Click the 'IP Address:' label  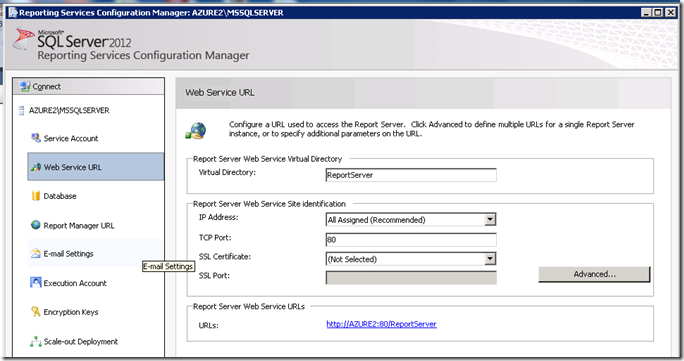[x=219, y=217]
